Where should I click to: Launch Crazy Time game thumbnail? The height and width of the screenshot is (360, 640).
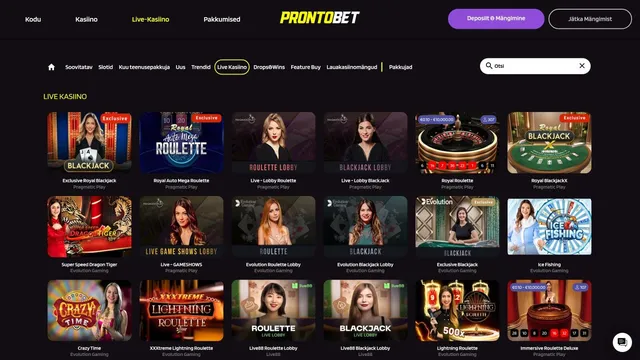(x=89, y=311)
